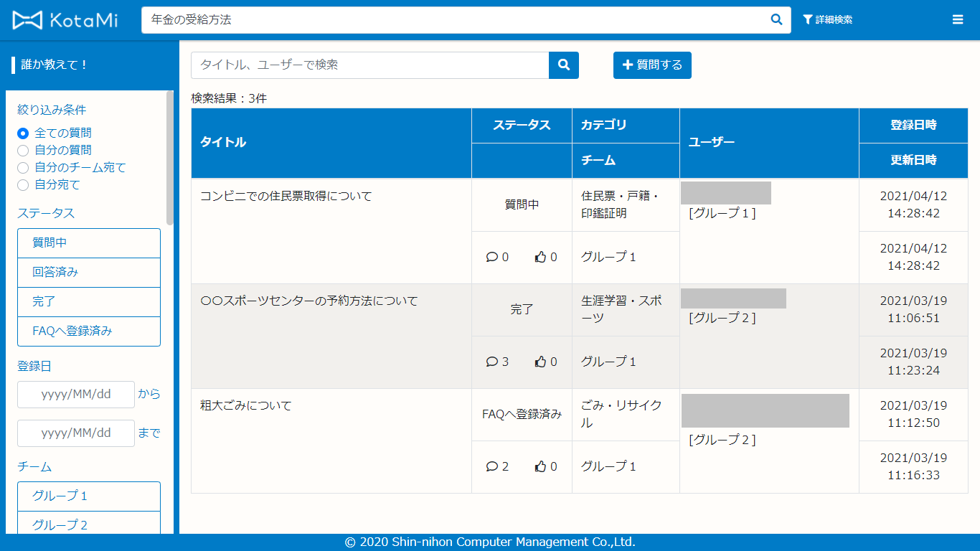Click comment icon in 粗大ごみ row
Image resolution: width=980 pixels, height=551 pixels.
point(492,466)
